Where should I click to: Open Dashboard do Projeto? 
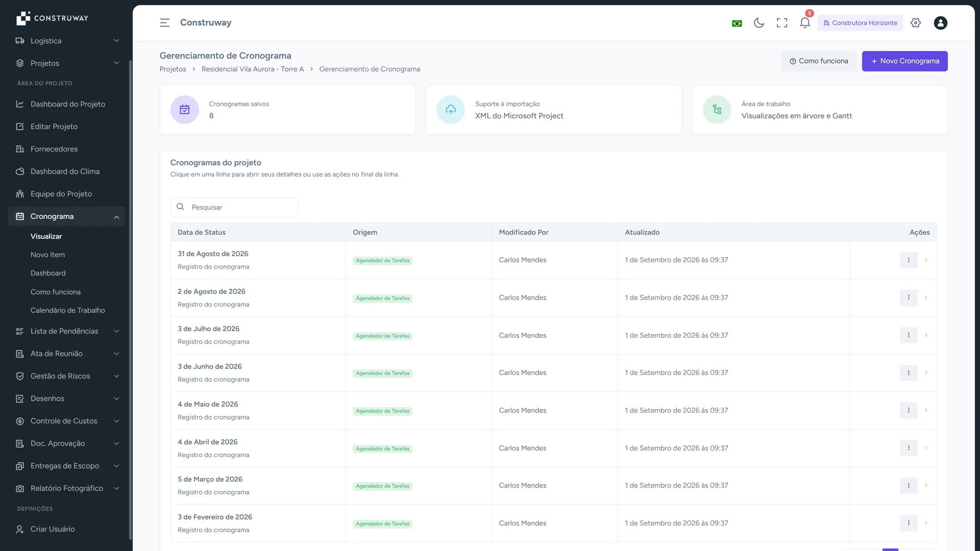66,104
